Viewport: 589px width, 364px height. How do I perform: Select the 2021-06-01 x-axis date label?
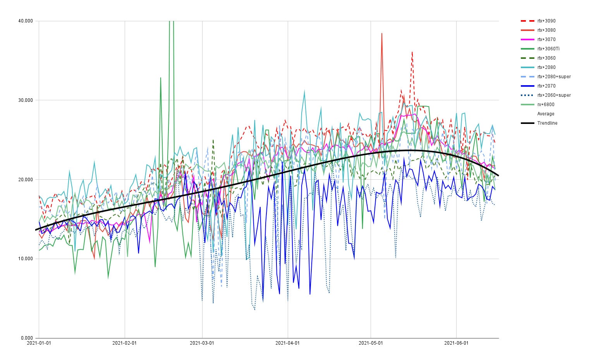coord(456,343)
